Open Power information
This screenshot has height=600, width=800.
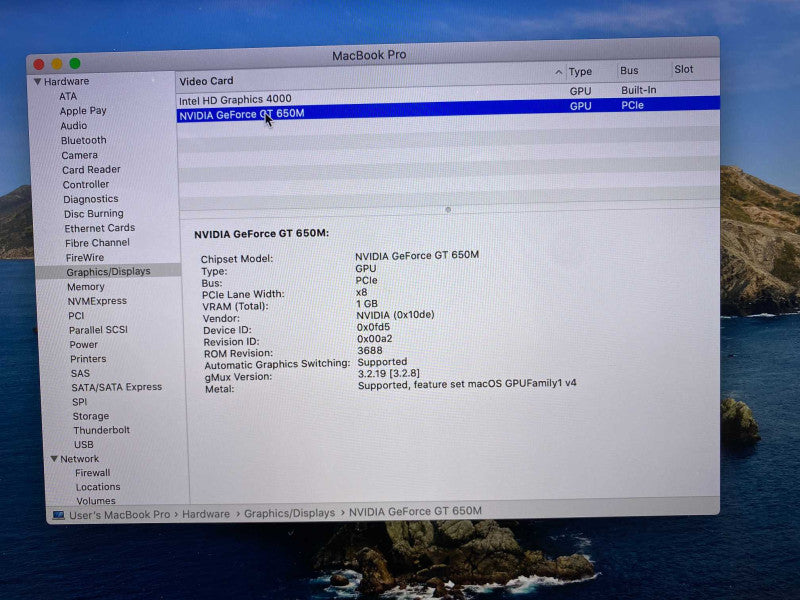pos(83,344)
